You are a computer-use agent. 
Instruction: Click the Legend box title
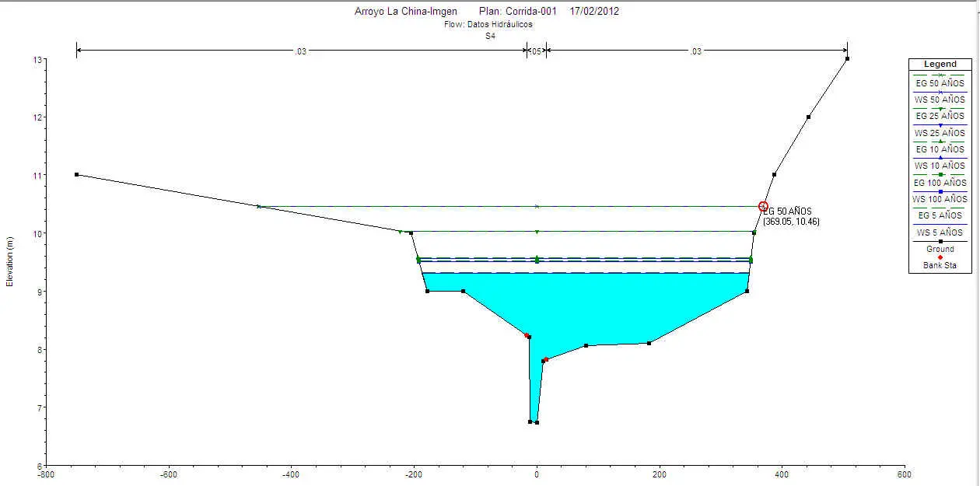[x=940, y=64]
